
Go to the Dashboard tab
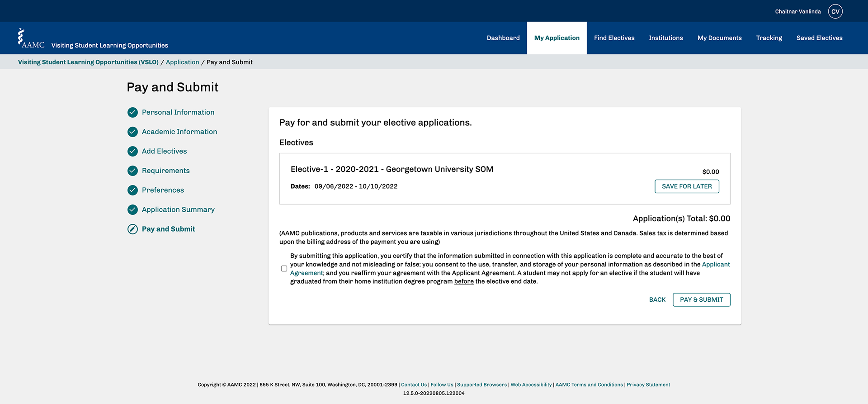point(503,38)
